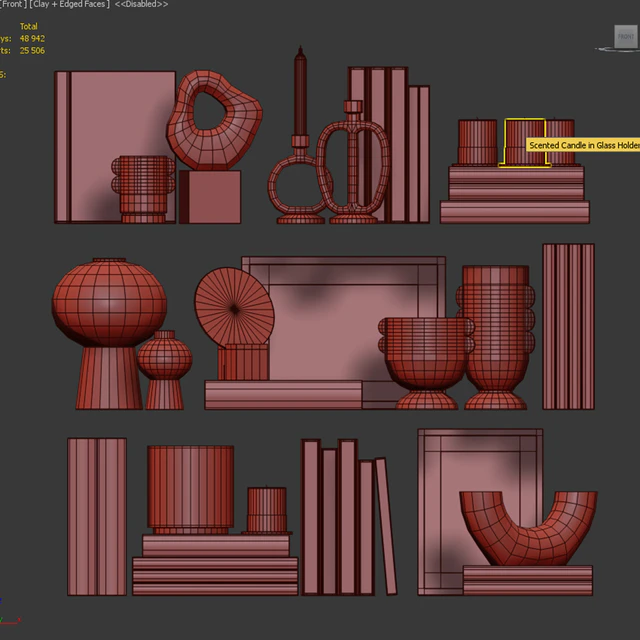This screenshot has width=640, height=640.
Task: Select the footed bowl vase in middle row
Action: point(426,363)
